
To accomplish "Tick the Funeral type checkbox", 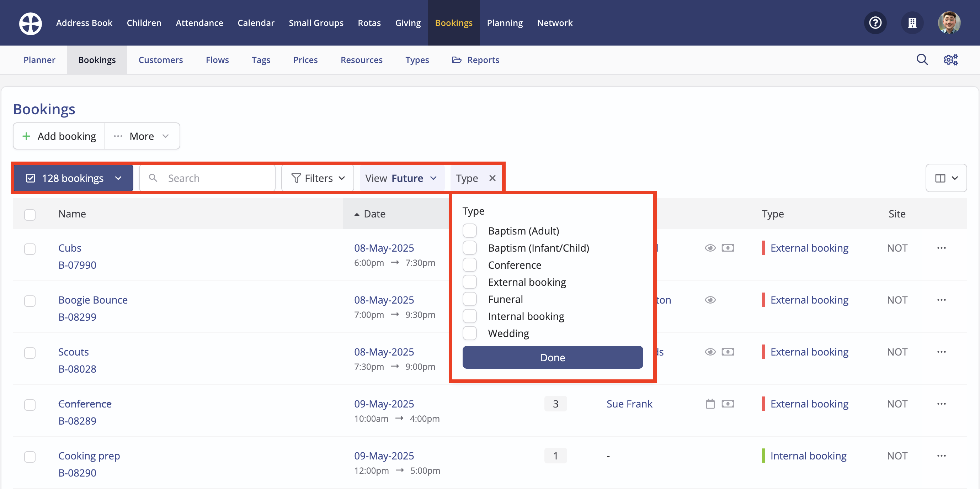I will pyautogui.click(x=469, y=299).
